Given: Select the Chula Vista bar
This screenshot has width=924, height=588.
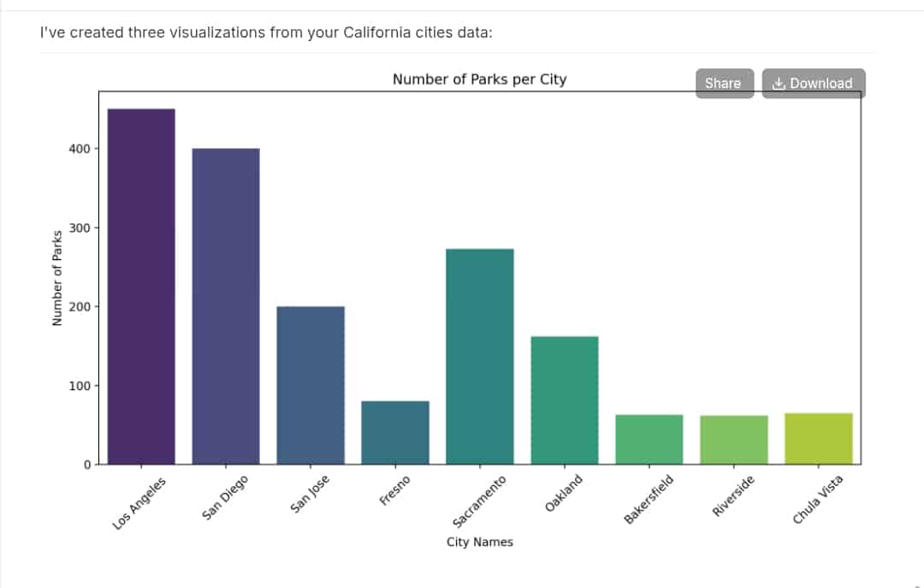Looking at the screenshot, I should click(819, 439).
